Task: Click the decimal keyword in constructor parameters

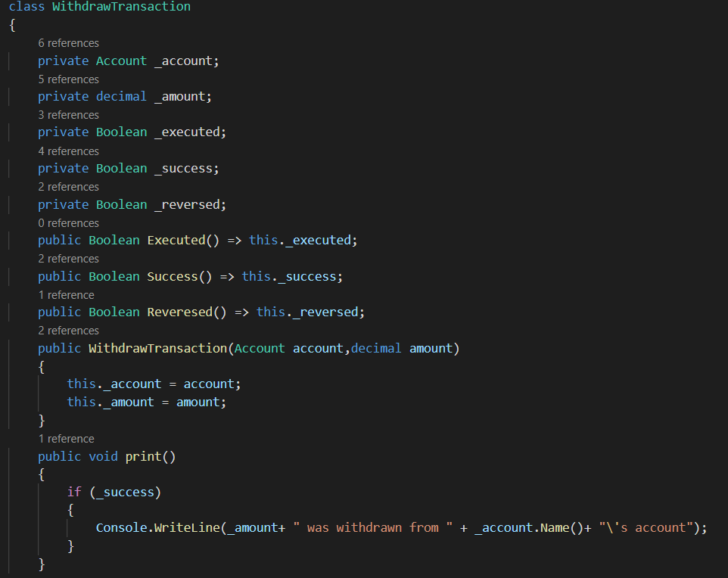Action: pyautogui.click(x=378, y=347)
